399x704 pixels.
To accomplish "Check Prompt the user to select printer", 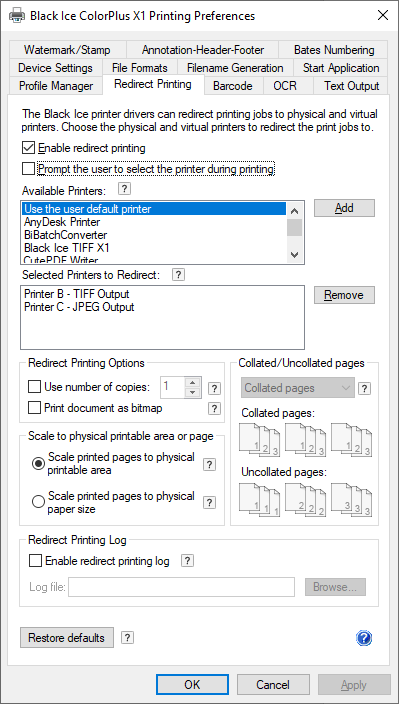I will click(x=28, y=169).
